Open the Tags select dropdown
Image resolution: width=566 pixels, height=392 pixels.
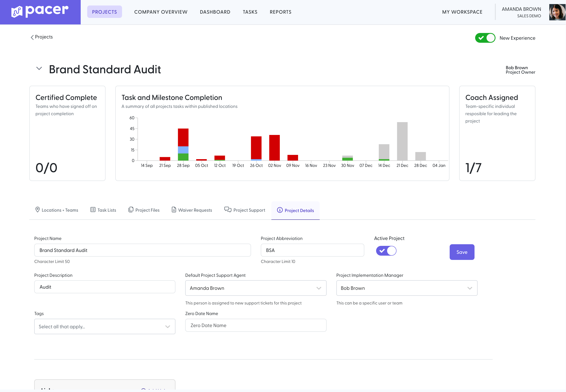pyautogui.click(x=105, y=326)
